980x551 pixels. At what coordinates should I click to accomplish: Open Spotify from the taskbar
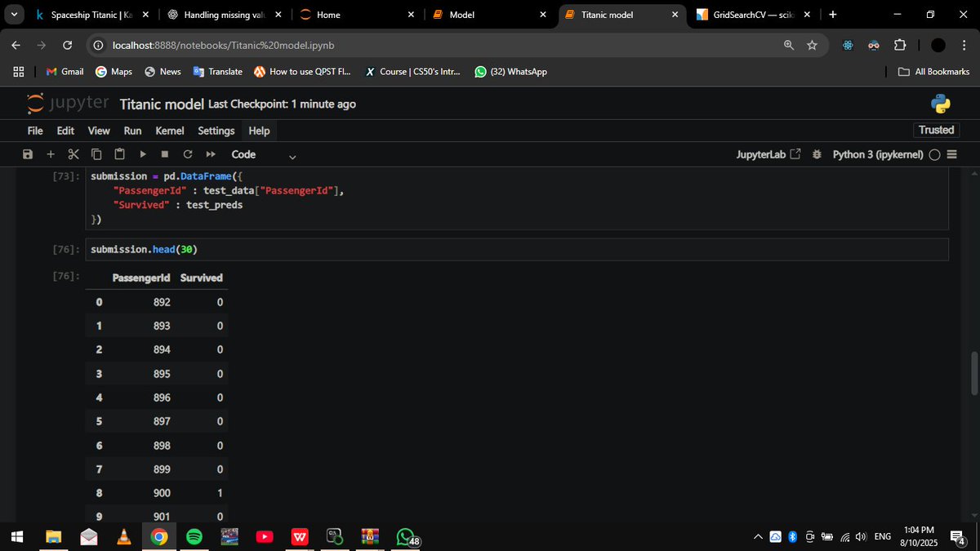pos(194,536)
